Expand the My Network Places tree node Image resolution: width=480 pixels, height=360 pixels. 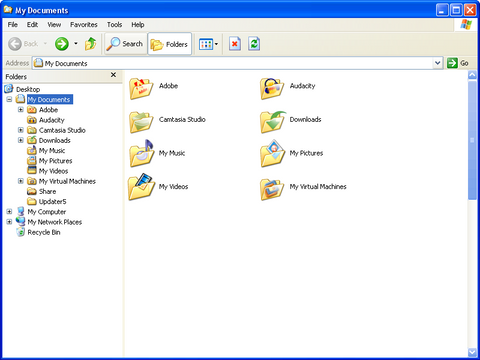pos(9,222)
